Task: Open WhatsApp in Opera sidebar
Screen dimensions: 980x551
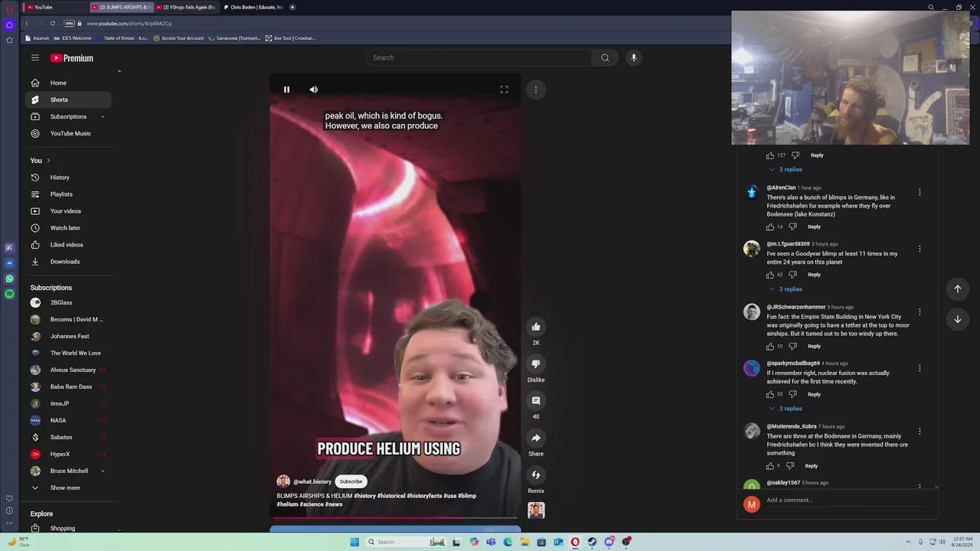Action: pyautogui.click(x=9, y=279)
